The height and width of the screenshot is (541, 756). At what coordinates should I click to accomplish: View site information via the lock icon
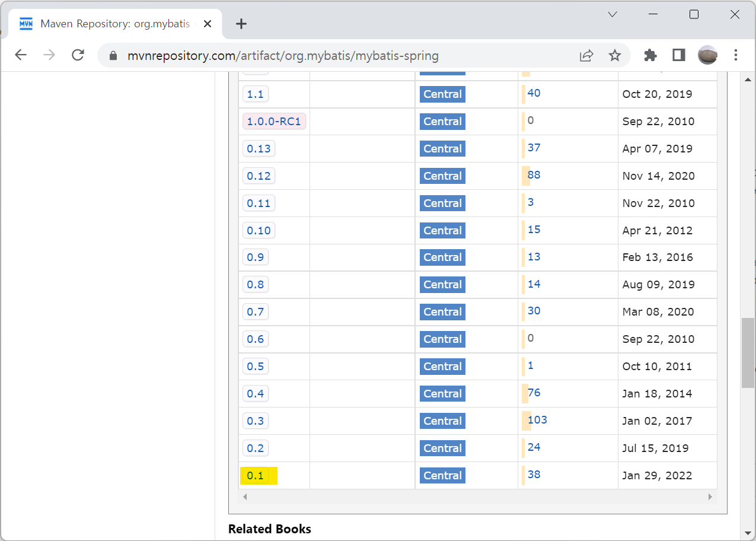(113, 56)
